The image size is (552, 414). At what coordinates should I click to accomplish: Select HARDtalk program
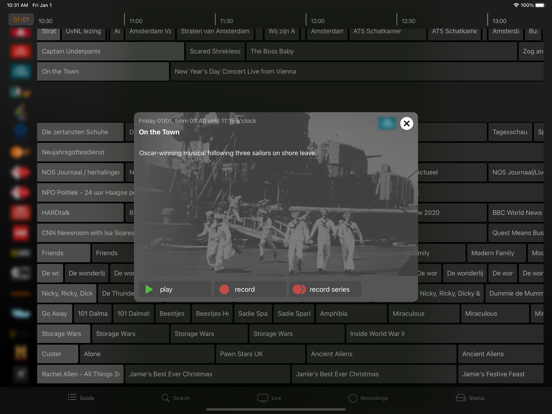[80, 213]
